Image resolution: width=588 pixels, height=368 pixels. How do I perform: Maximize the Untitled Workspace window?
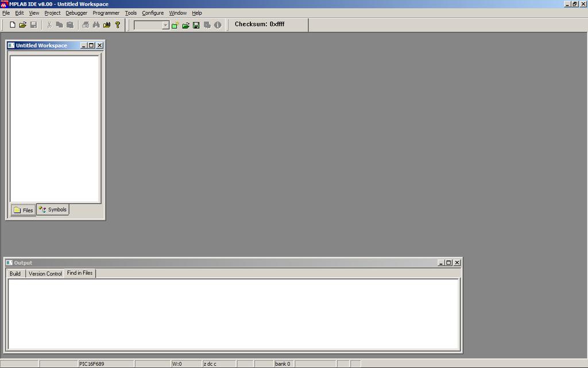point(91,45)
